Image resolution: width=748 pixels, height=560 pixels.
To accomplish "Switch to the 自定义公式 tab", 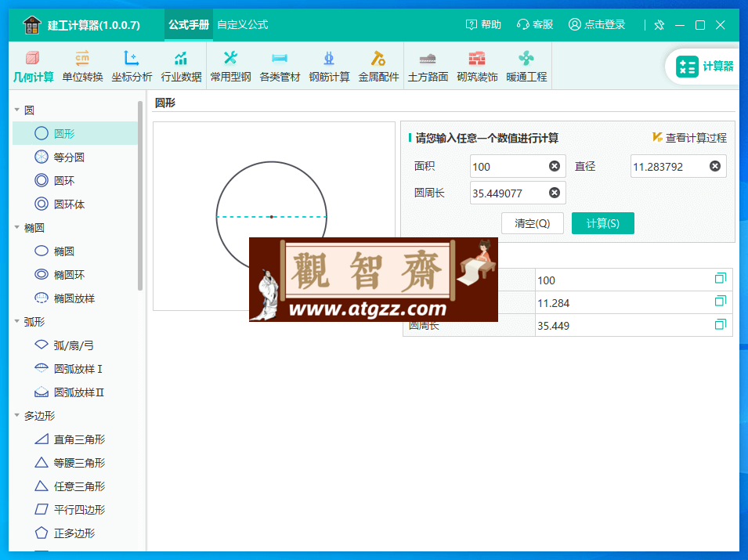I will point(243,25).
